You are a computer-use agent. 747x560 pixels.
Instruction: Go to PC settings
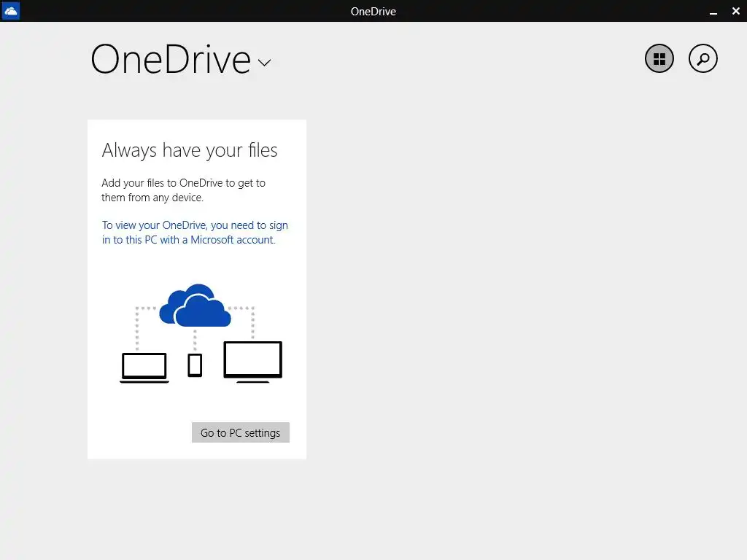[x=241, y=432]
